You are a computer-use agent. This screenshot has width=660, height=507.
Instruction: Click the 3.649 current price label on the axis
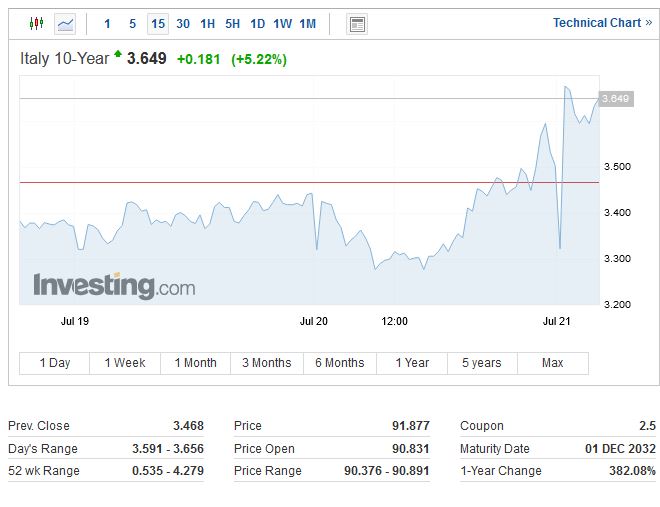615,98
